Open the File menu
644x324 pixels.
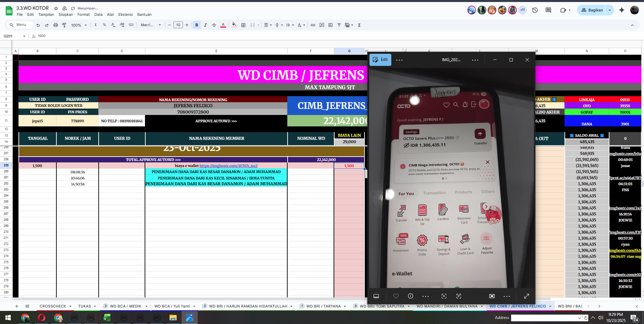tap(20, 14)
